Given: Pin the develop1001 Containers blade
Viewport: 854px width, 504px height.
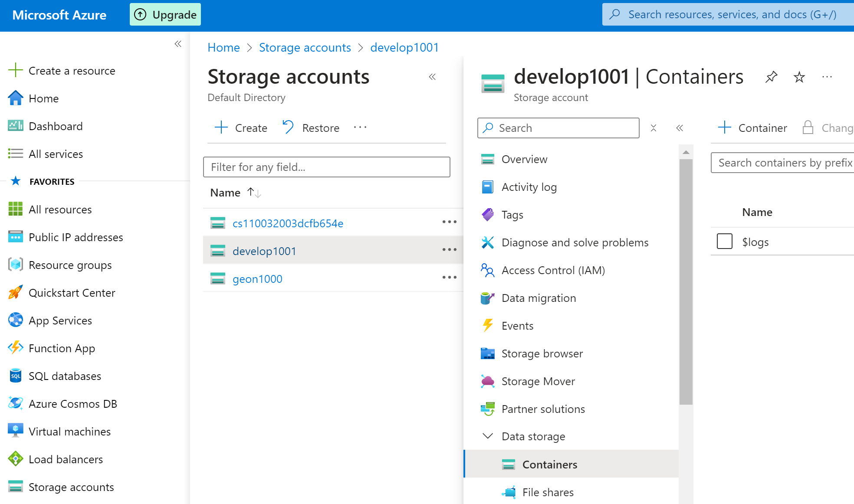Looking at the screenshot, I should click(771, 77).
